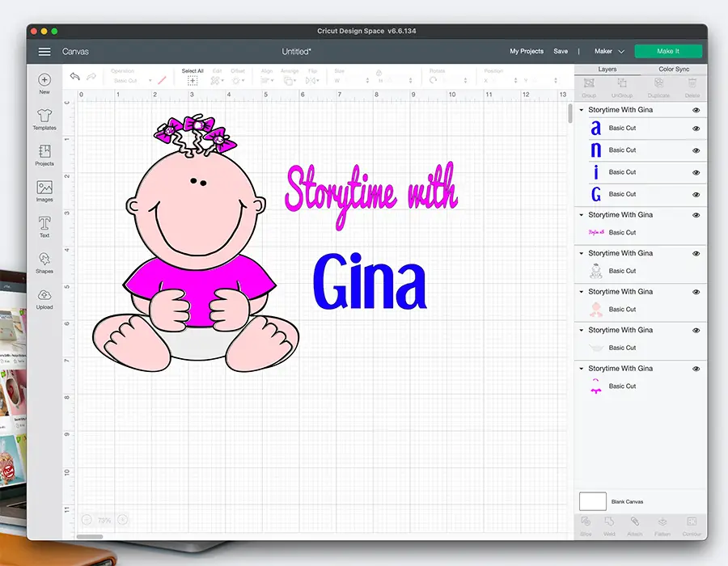
Task: Zoom in with the plus icon
Action: click(x=123, y=520)
